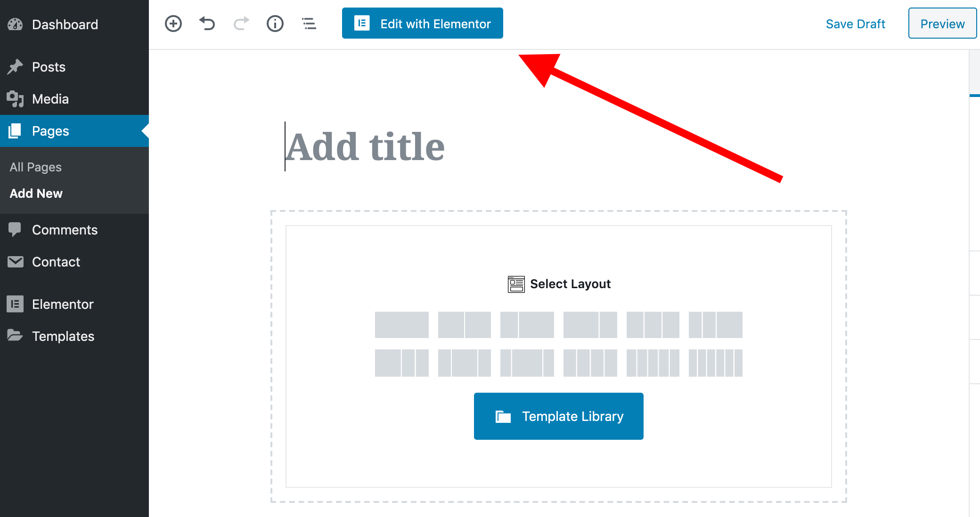Open the Dashboard menu item
Image resolution: width=980 pixels, height=517 pixels.
coord(65,24)
